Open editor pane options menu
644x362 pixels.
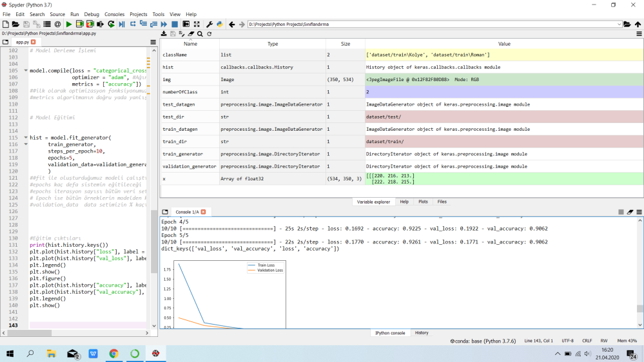tap(153, 42)
